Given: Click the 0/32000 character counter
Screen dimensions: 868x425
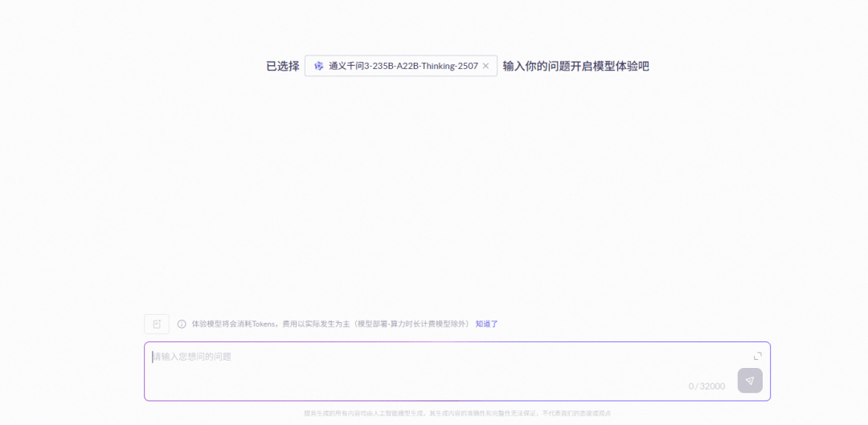Looking at the screenshot, I should [706, 386].
